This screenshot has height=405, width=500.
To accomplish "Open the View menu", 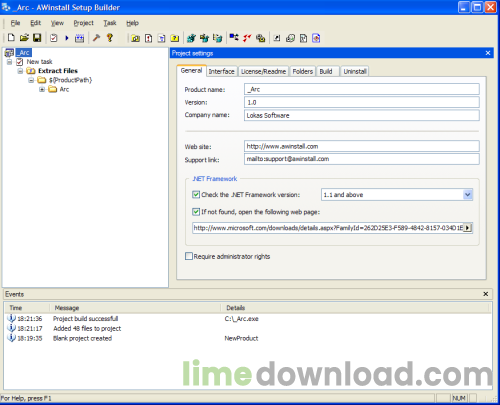I will coord(57,23).
